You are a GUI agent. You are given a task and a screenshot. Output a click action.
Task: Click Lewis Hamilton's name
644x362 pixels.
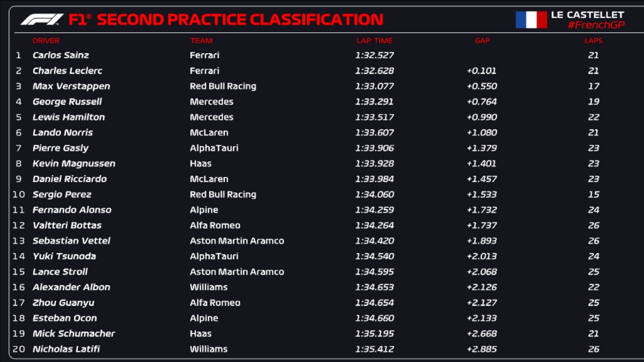[69, 117]
